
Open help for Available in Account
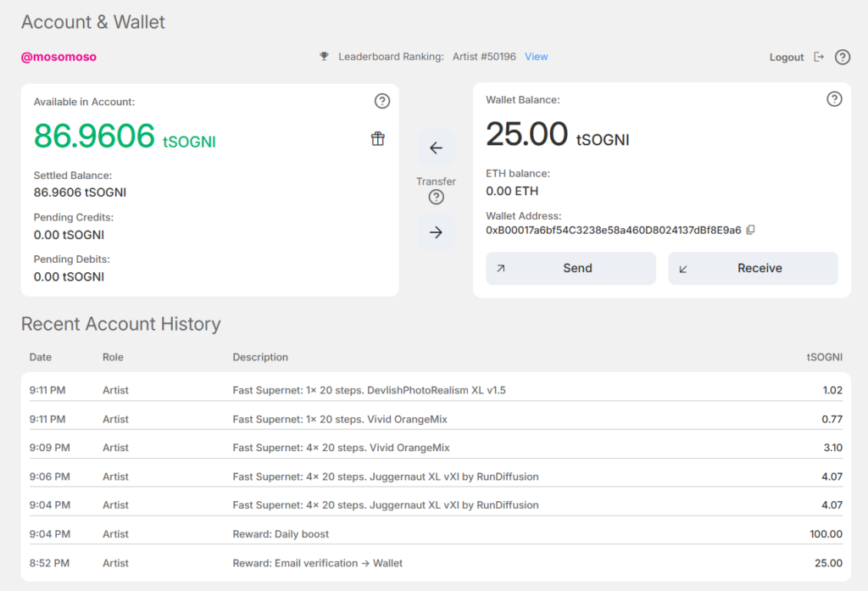click(x=382, y=102)
